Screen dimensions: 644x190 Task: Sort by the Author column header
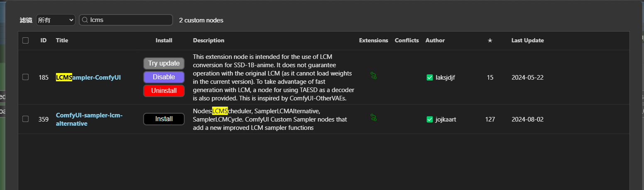coord(435,40)
